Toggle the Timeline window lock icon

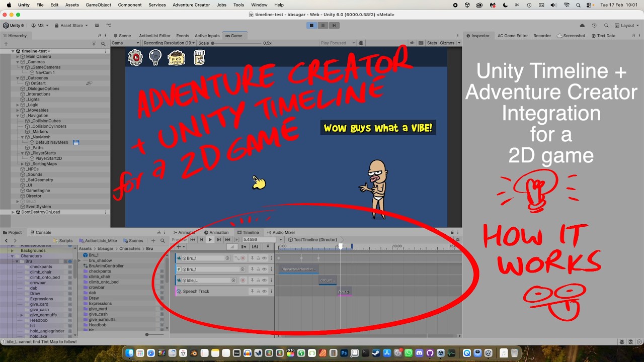click(452, 233)
